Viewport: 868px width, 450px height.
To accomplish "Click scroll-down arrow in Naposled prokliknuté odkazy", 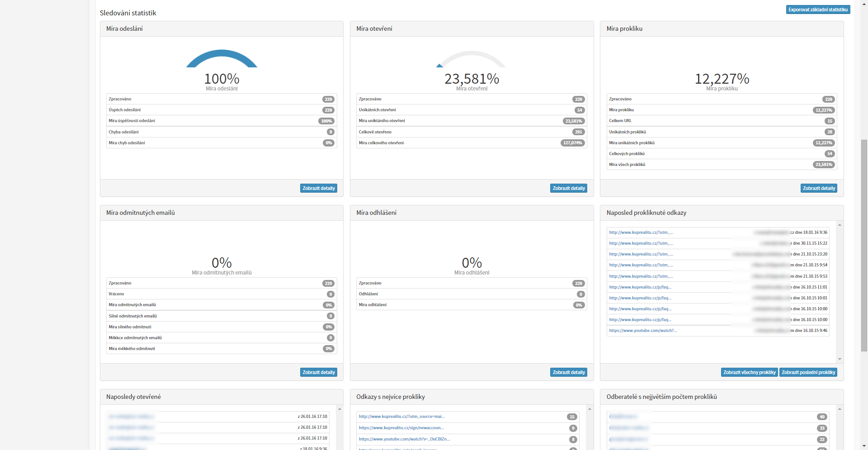I will point(840,359).
